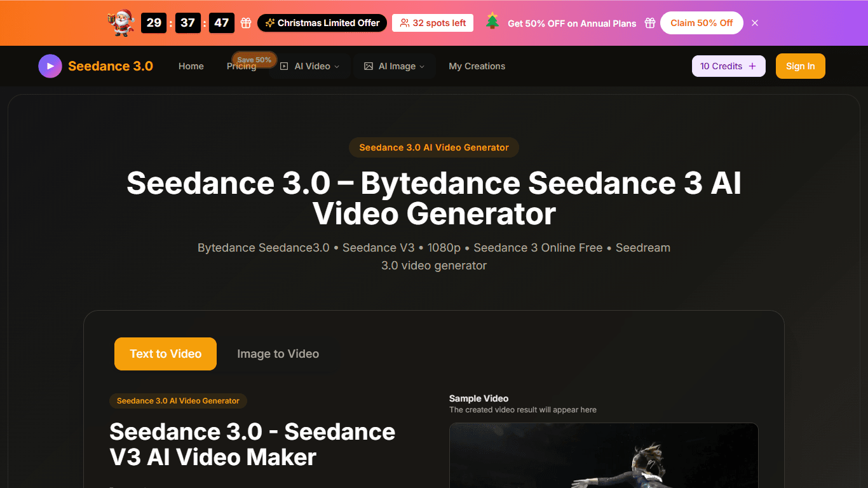Click the Seedance play logo icon

coord(50,66)
